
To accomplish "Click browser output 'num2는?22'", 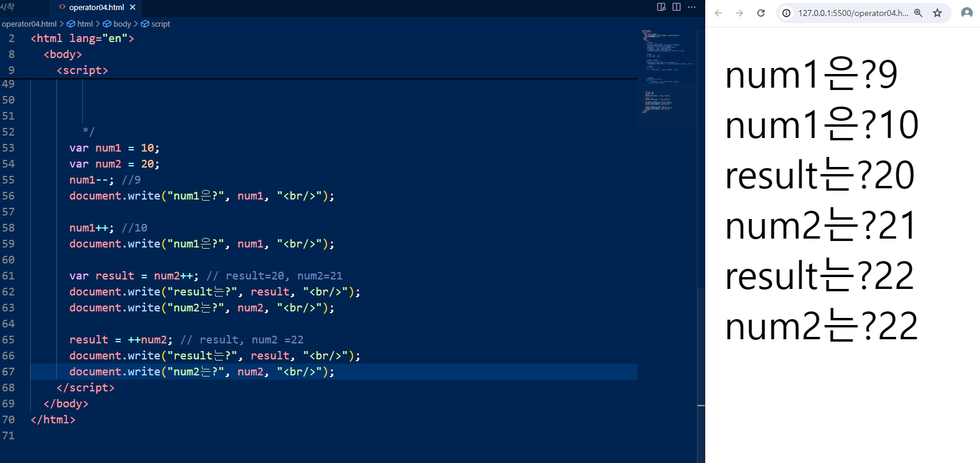I will (x=822, y=327).
